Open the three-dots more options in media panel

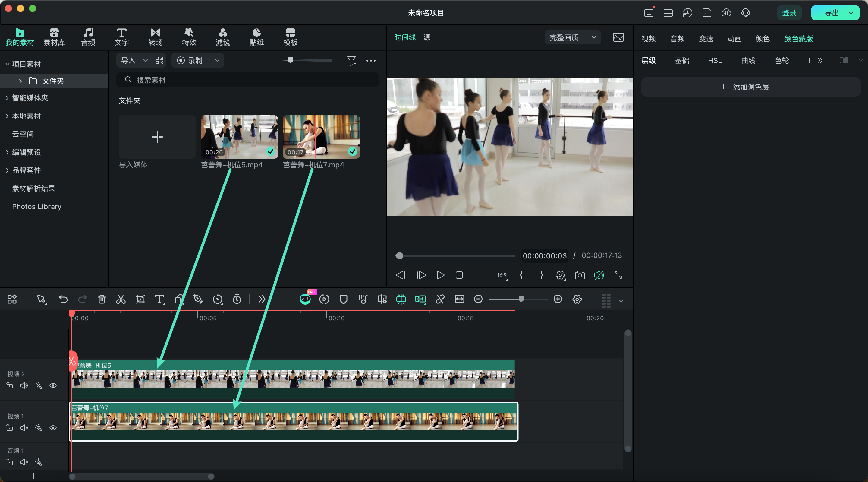[371, 60]
